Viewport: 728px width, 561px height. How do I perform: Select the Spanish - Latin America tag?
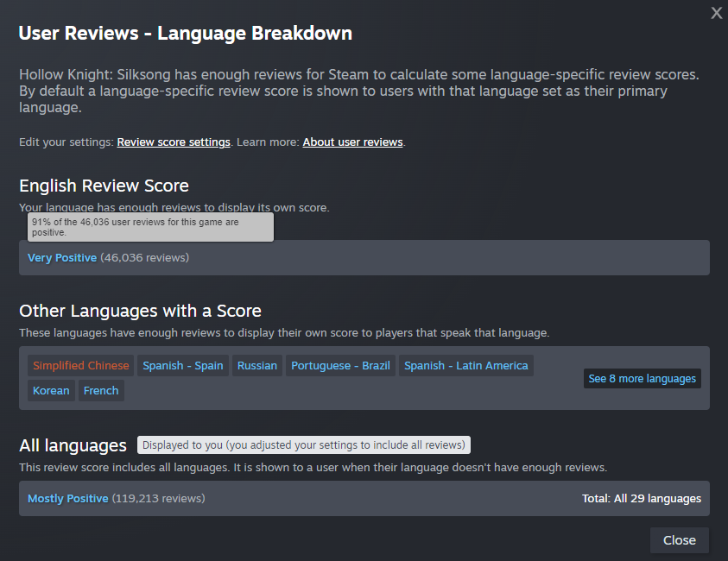(466, 366)
